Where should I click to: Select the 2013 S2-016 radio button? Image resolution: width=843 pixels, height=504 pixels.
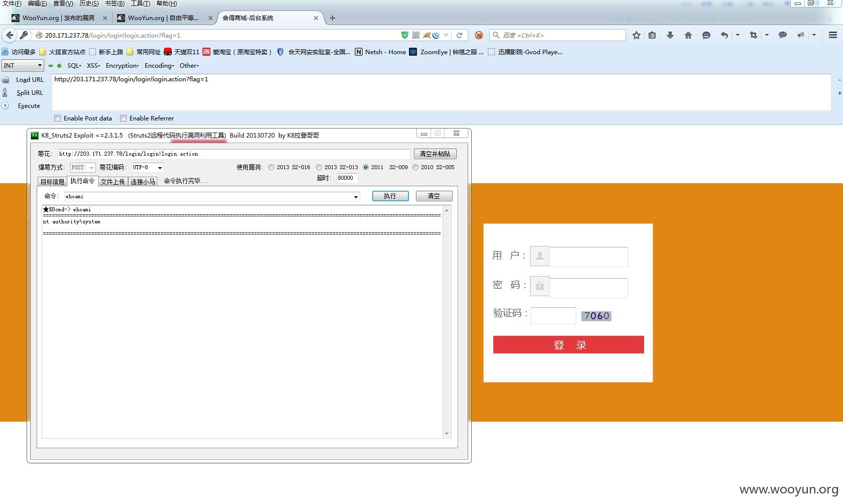(x=271, y=168)
